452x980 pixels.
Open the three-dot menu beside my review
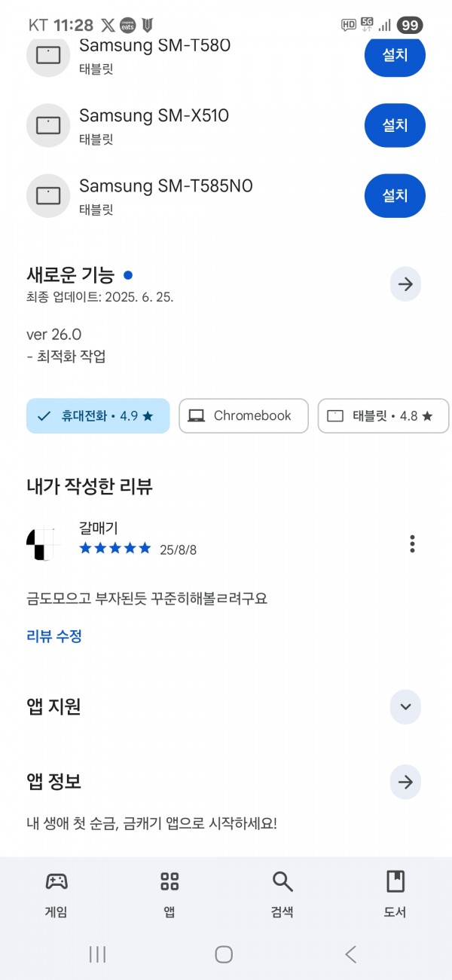[412, 544]
